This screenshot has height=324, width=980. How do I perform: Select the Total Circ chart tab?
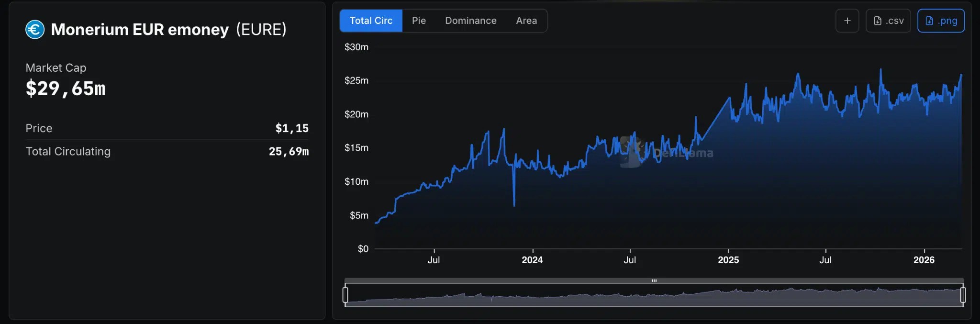point(371,21)
